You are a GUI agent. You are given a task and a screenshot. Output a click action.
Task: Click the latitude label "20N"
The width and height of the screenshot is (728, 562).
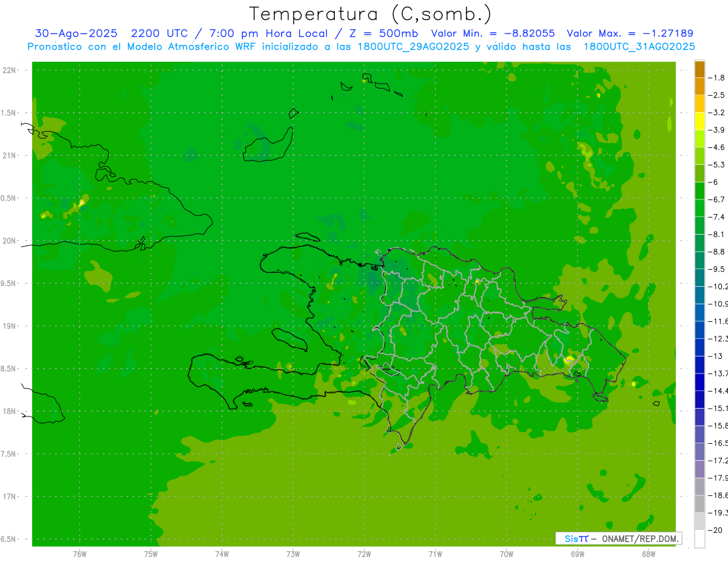click(x=8, y=241)
